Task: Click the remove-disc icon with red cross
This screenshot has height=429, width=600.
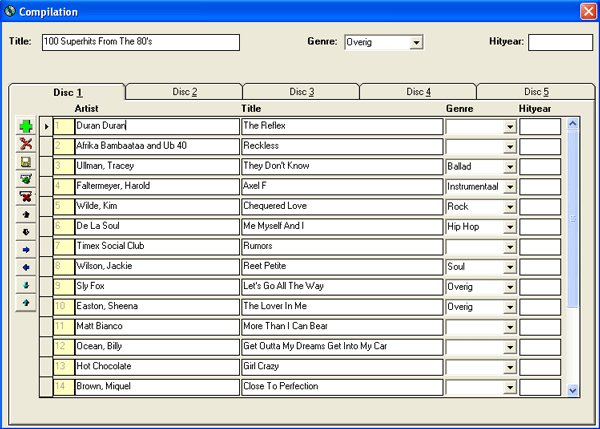Action: [x=26, y=197]
